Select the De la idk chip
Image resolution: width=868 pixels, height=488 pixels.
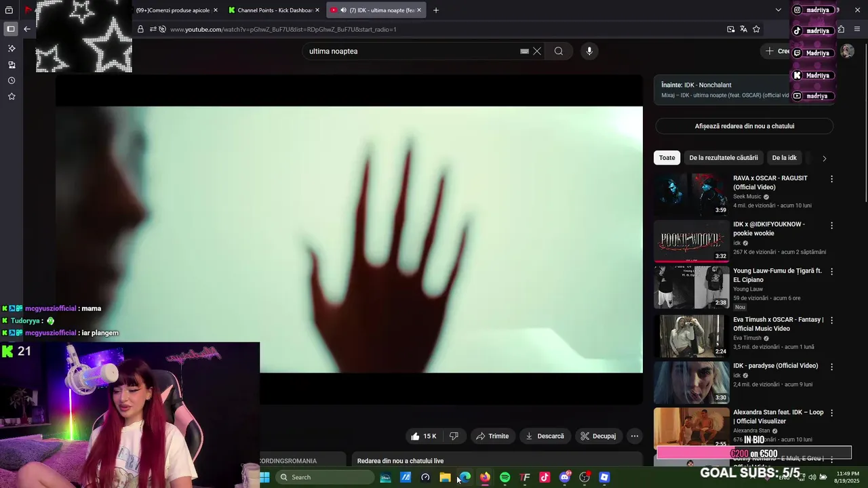click(x=784, y=158)
